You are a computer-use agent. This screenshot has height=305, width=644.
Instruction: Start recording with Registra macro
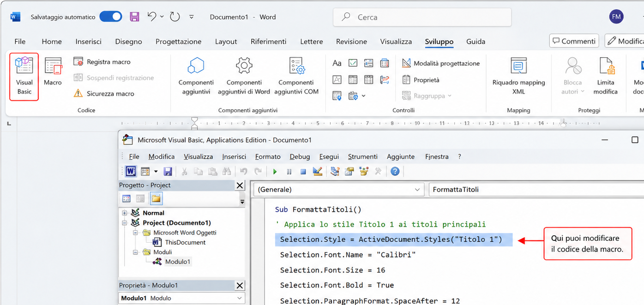point(102,62)
